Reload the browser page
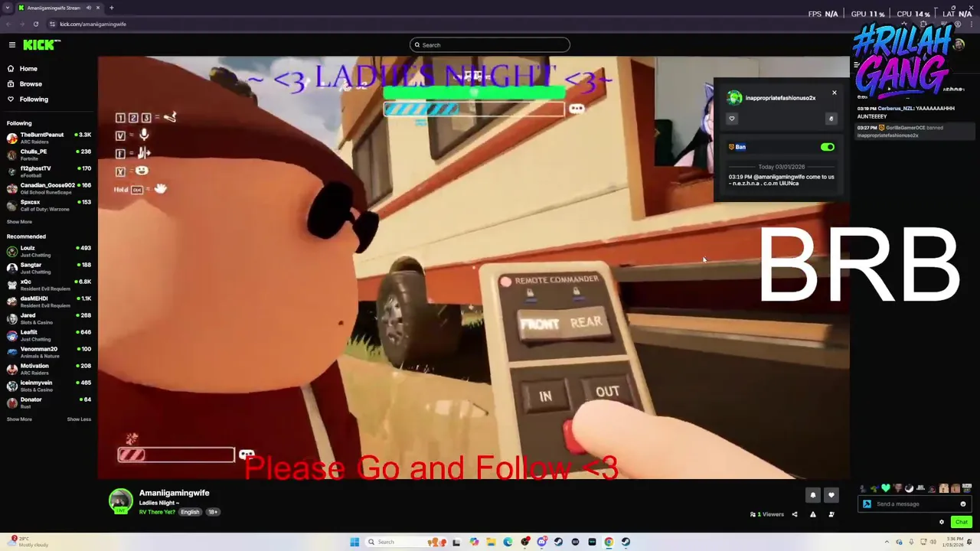 (35, 24)
